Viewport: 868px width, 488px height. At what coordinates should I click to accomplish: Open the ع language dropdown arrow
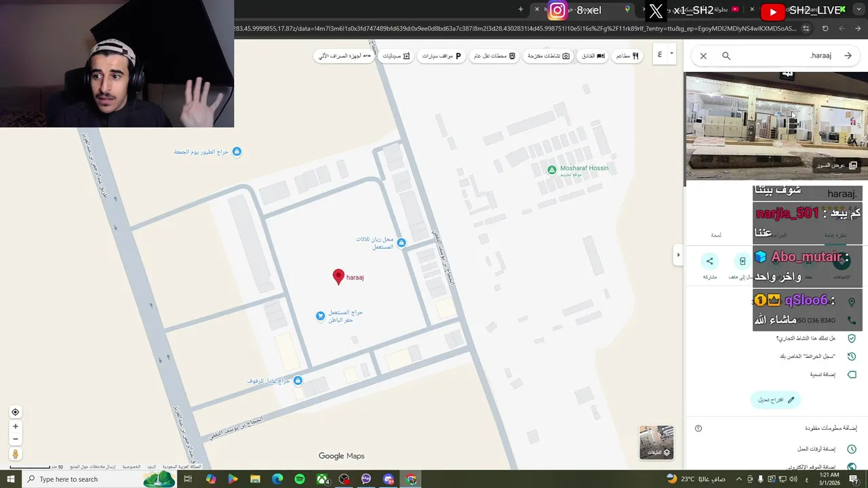tap(672, 54)
